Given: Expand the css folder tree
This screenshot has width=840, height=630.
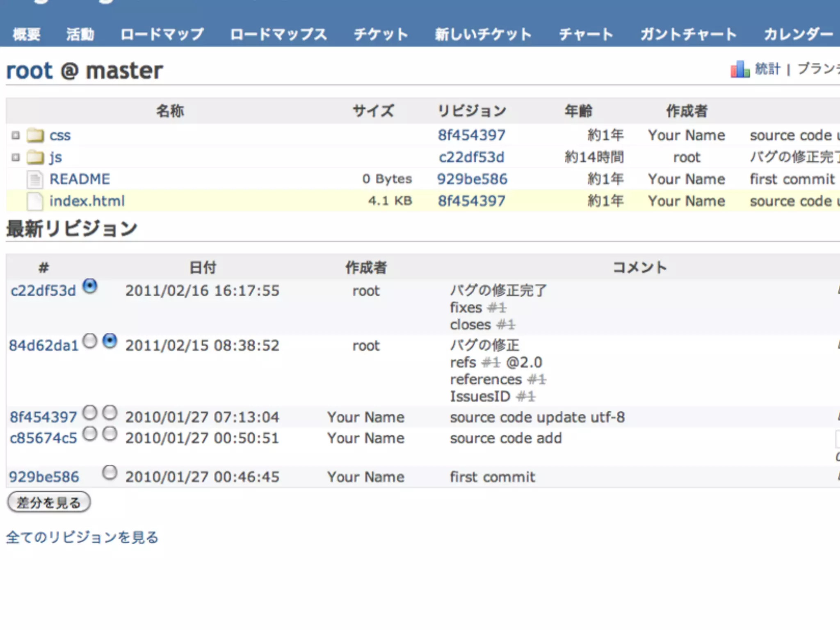Looking at the screenshot, I should (16, 135).
